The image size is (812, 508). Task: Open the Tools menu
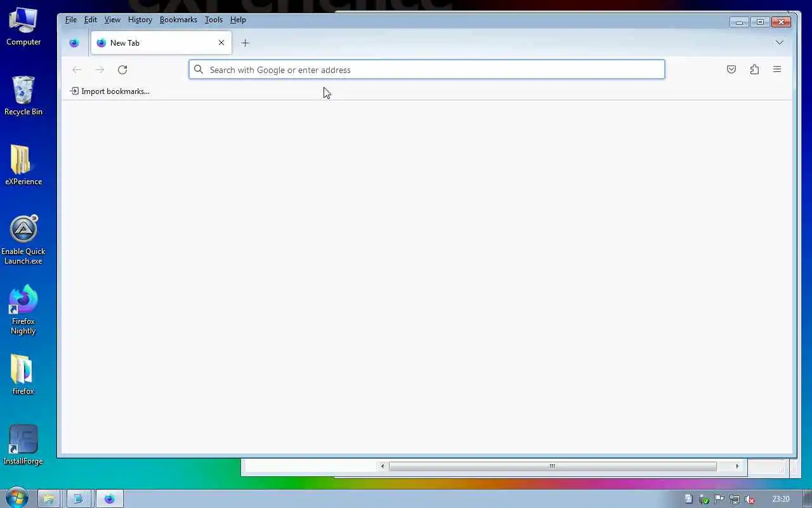tap(214, 20)
